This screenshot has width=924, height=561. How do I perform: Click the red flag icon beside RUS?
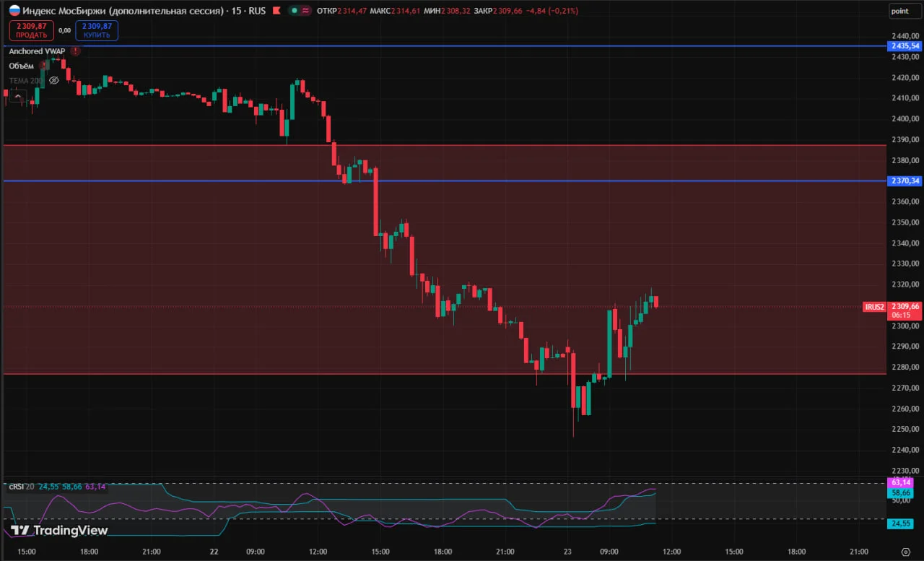click(x=276, y=11)
